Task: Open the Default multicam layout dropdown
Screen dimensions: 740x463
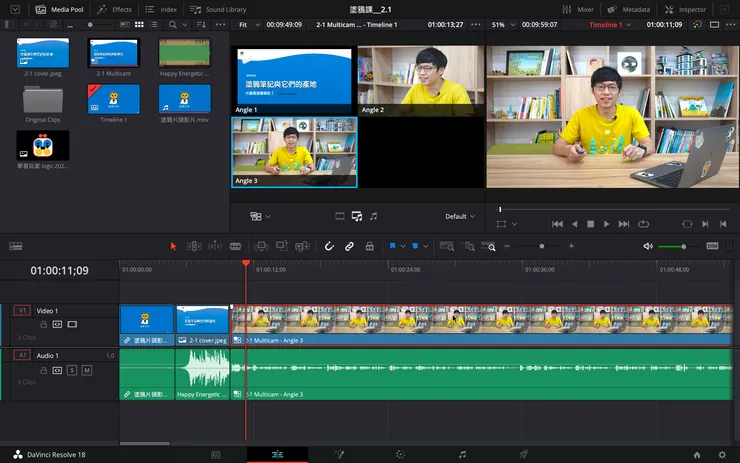Action: click(x=458, y=216)
